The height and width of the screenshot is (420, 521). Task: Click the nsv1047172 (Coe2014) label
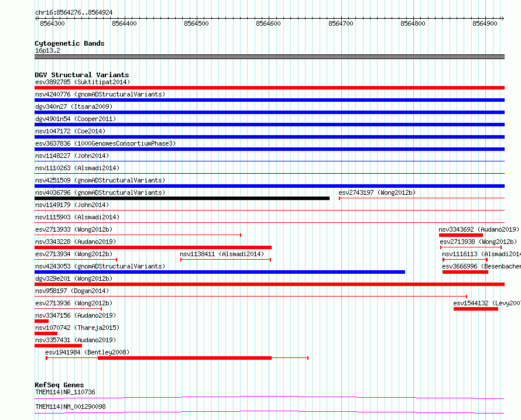coord(70,131)
